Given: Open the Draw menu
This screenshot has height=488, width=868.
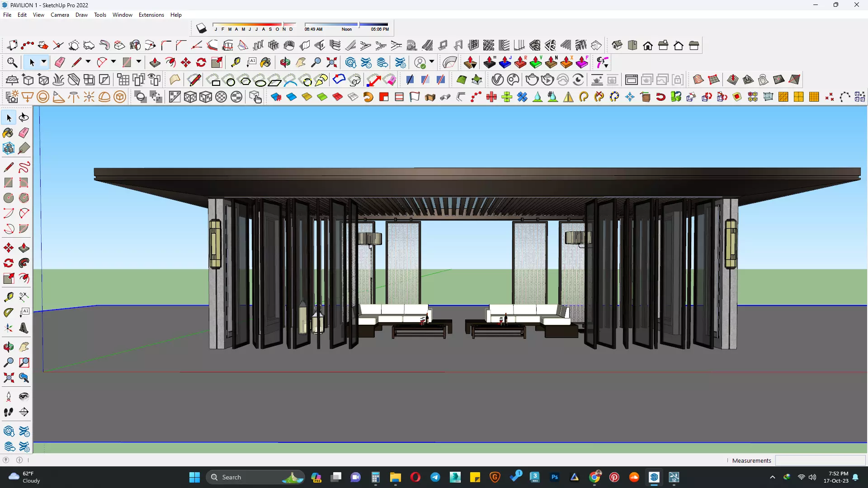Looking at the screenshot, I should click(x=81, y=15).
